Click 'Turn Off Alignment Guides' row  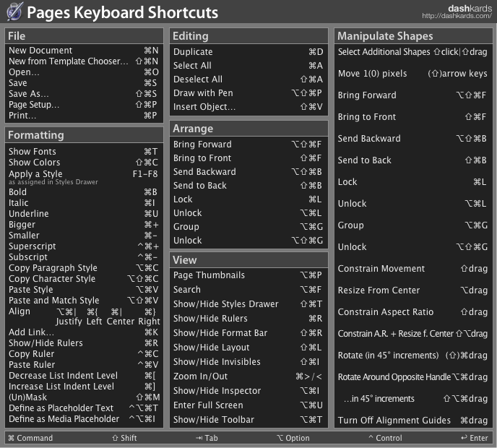click(412, 420)
